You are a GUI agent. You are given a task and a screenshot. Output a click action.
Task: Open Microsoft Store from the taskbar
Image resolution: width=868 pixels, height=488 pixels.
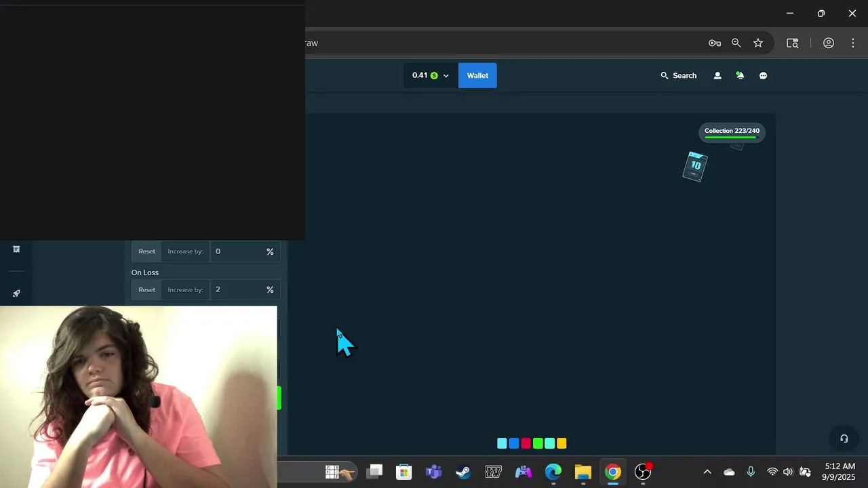(x=404, y=472)
